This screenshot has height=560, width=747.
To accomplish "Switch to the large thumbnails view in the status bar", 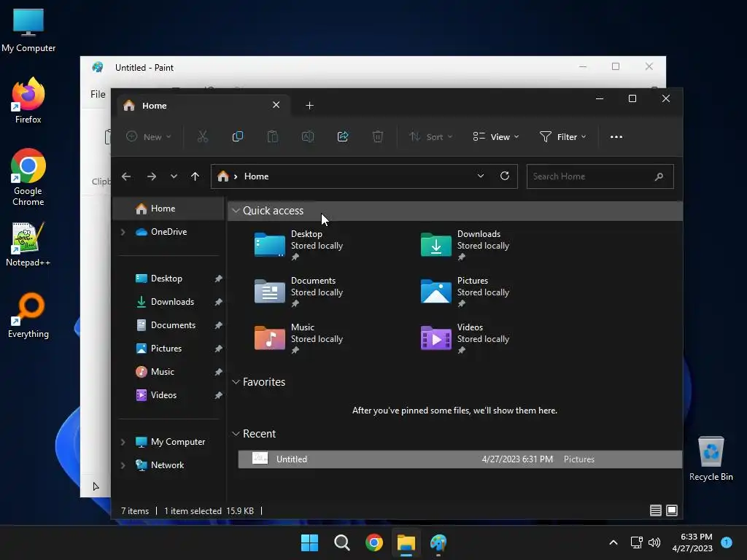I will point(672,510).
